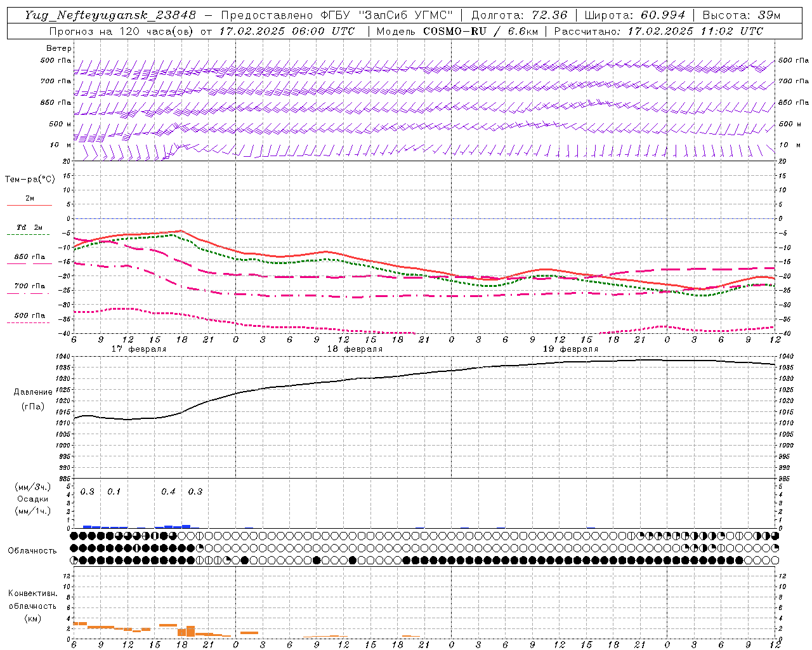Select the Тем-ра(°C) panel label
Viewport: 812px width, 650px height.
coord(30,180)
